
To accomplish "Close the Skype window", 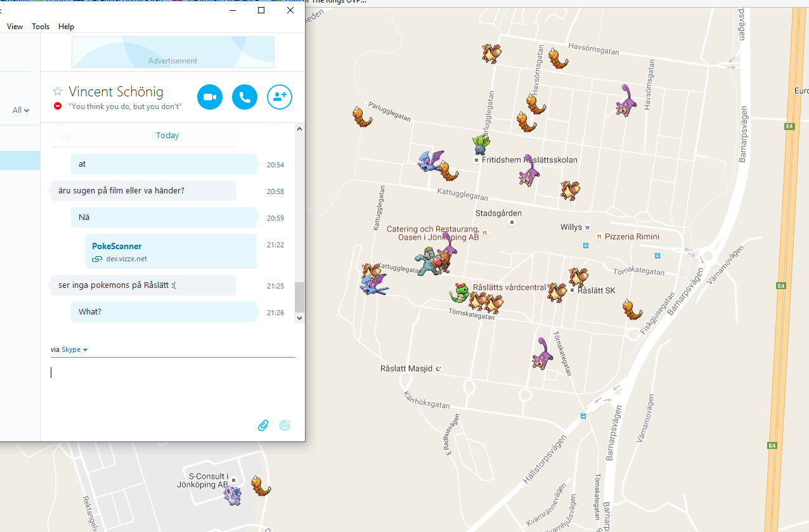I will pyautogui.click(x=290, y=10).
